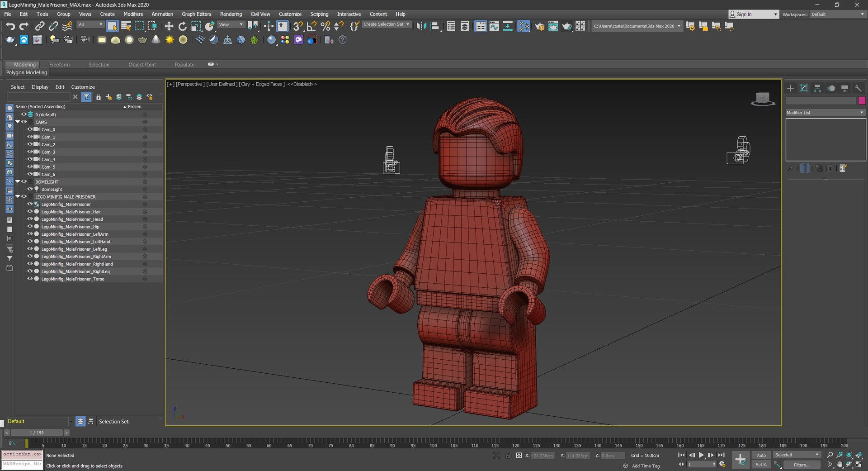Open the Select by Name dialog

coord(126,26)
